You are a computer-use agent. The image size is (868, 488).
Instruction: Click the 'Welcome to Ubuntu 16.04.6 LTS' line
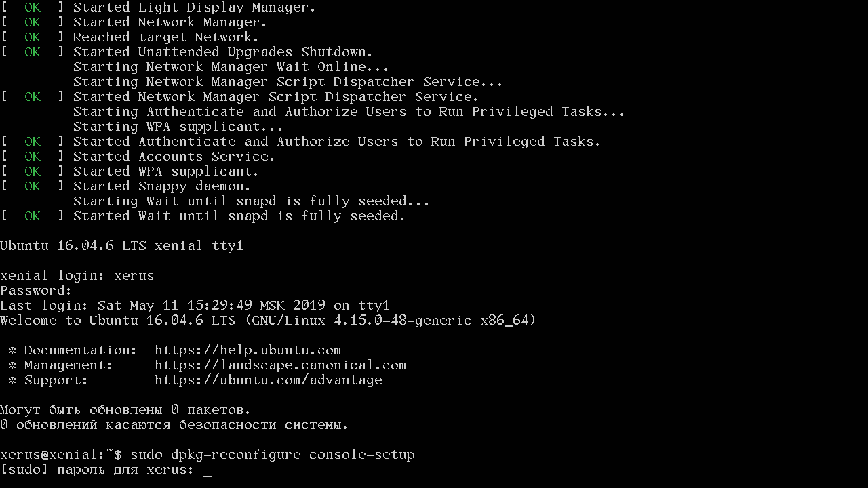pos(268,321)
